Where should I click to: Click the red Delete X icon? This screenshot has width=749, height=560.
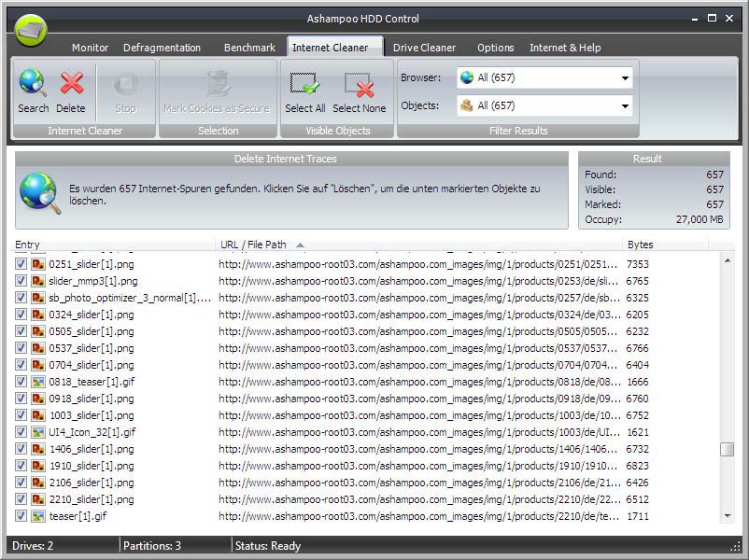72,83
